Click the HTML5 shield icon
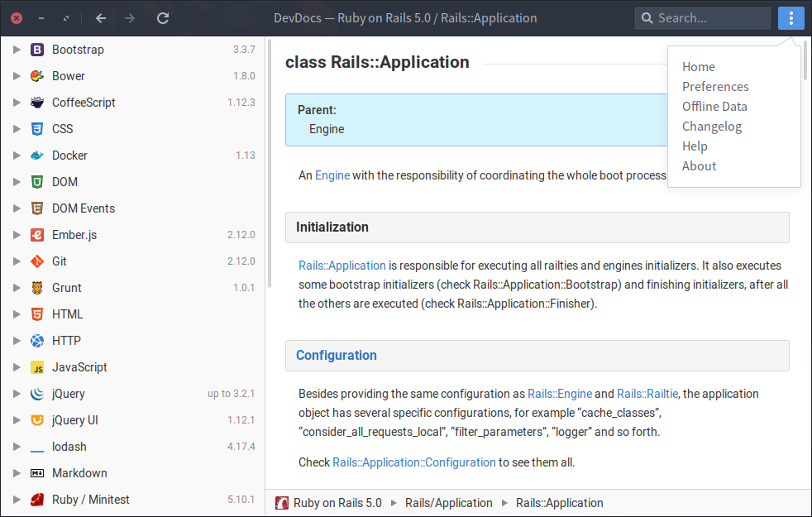The image size is (812, 517). 36,314
